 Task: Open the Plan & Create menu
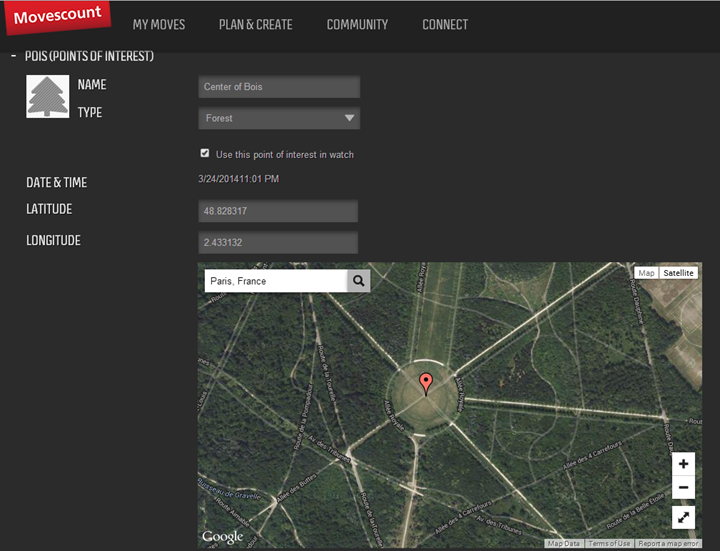tap(255, 25)
